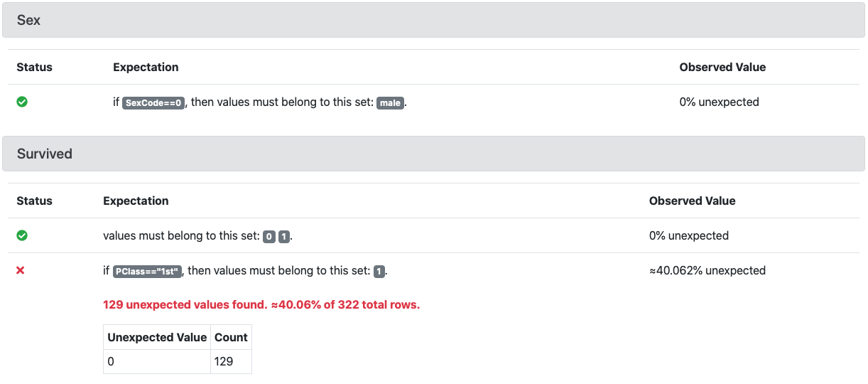This screenshot has width=868, height=384.
Task: Collapse the Sex section header
Action: (x=433, y=20)
